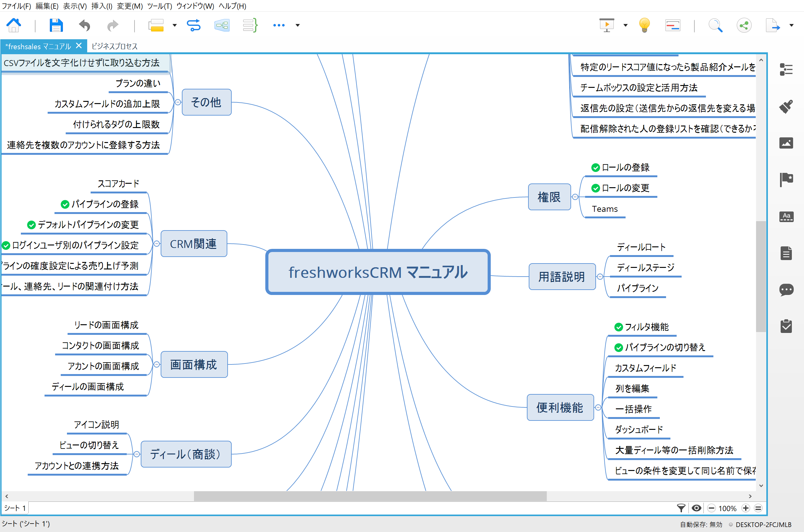Undo the last action
This screenshot has height=532, width=804.
[84, 25]
